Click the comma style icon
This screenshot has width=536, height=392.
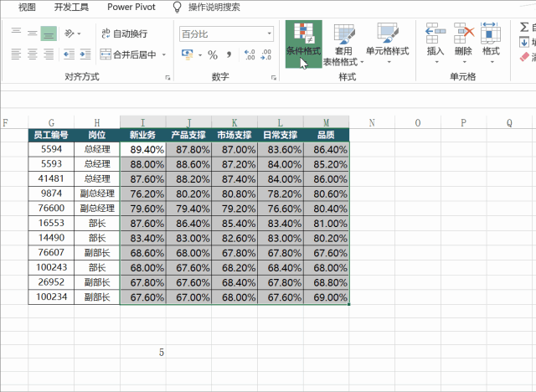point(228,55)
